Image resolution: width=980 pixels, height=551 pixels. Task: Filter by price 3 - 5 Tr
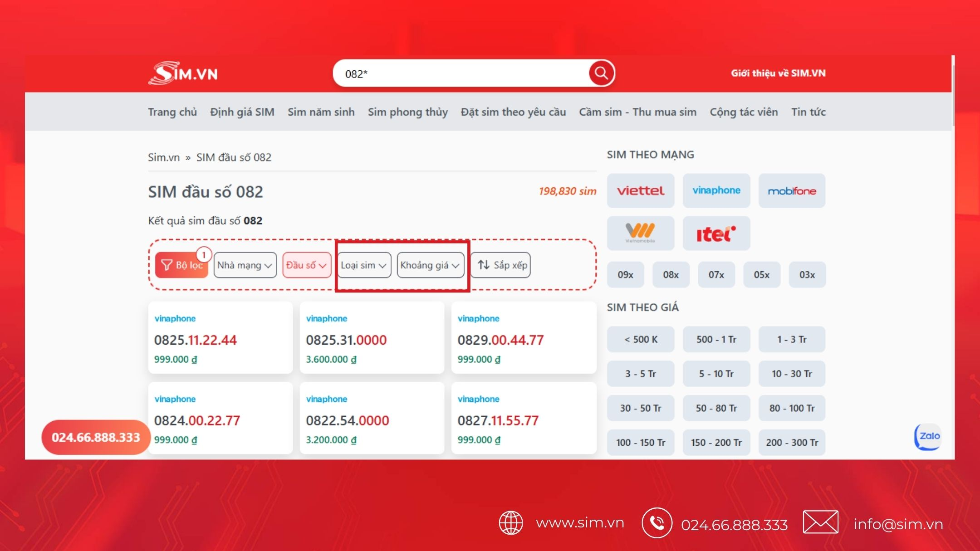point(640,374)
